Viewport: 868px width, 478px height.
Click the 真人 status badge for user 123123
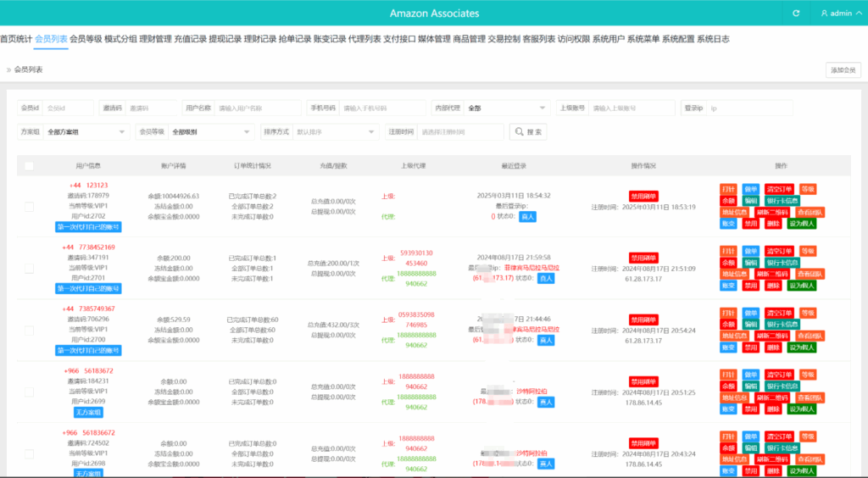[x=527, y=217]
